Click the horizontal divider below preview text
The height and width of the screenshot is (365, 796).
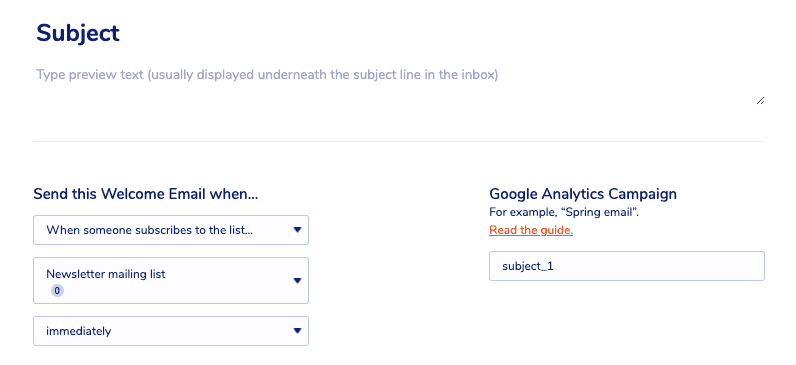[399, 141]
